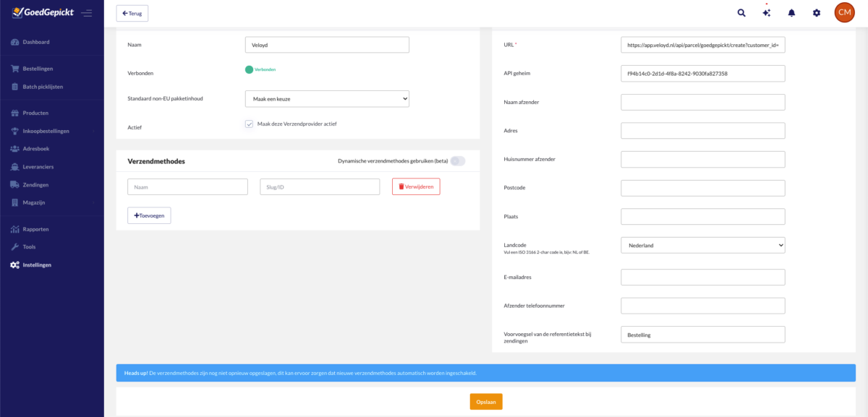Open Standaard non-EU pakketinhoud dropdown

pyautogui.click(x=327, y=98)
